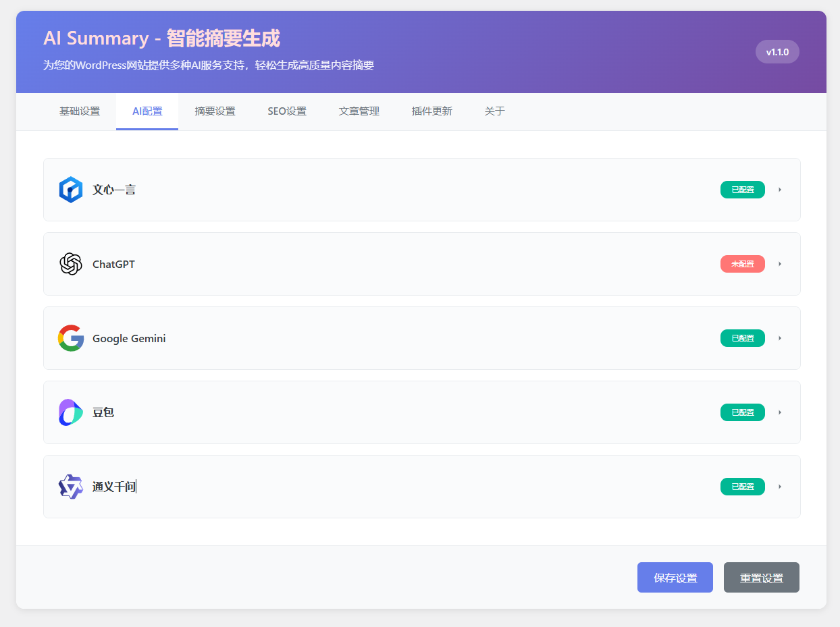Expand the Google Gemini settings section
840x627 pixels.
click(781, 338)
